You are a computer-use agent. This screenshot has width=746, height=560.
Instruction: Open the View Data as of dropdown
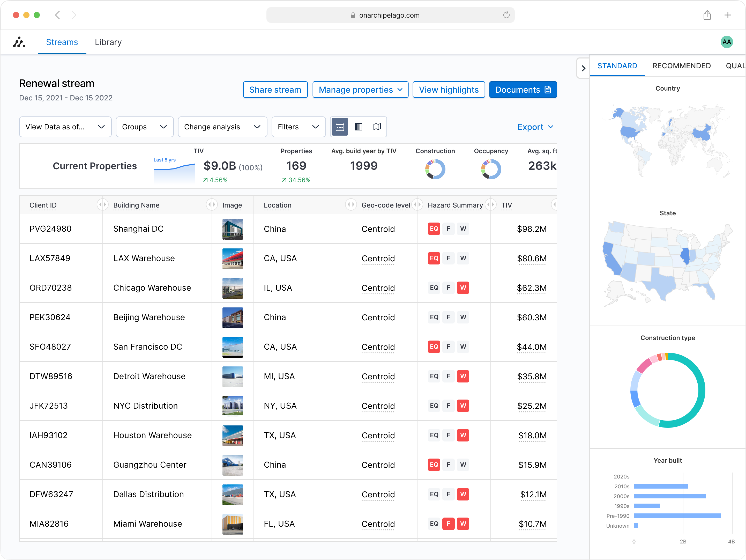click(x=65, y=127)
